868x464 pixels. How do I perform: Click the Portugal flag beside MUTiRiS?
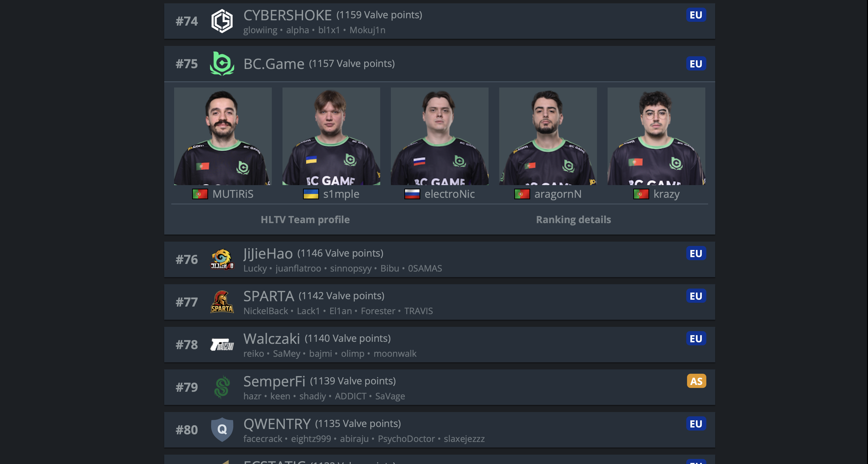click(200, 194)
